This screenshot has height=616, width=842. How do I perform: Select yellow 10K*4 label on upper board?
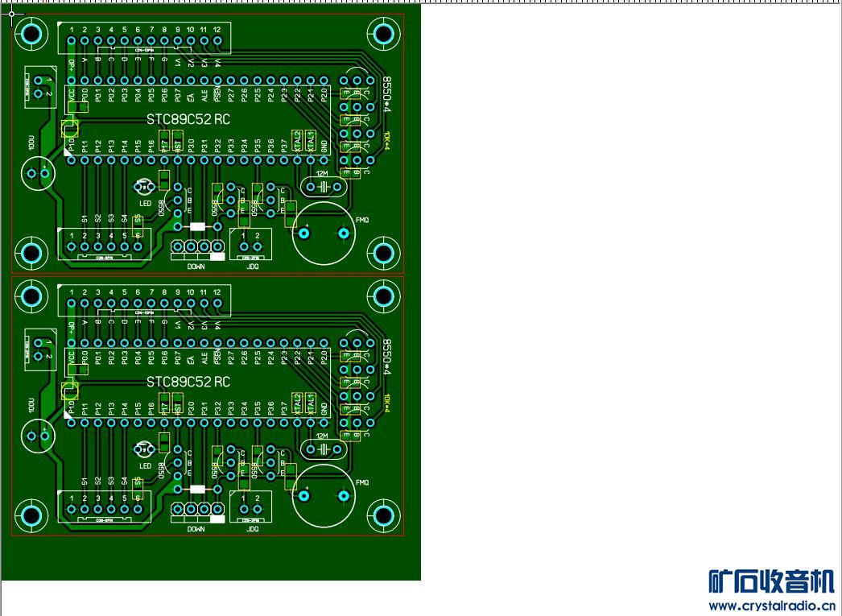386,139
